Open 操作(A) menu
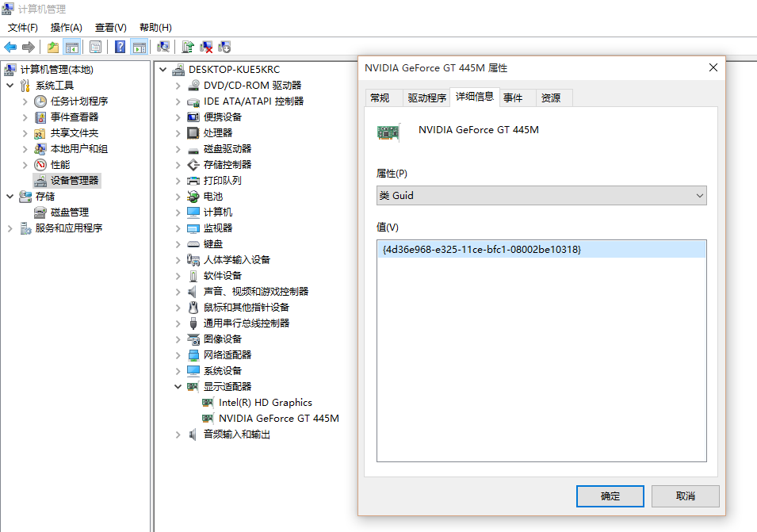Screen dimensions: 757x532 [66, 28]
